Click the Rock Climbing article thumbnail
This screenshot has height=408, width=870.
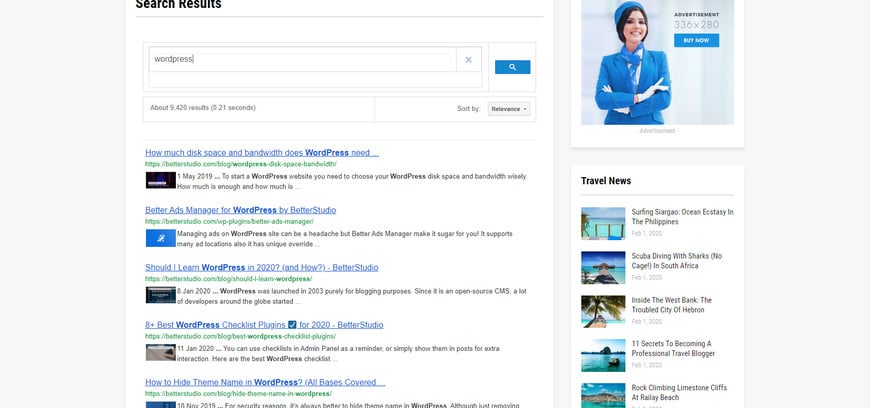click(x=603, y=395)
